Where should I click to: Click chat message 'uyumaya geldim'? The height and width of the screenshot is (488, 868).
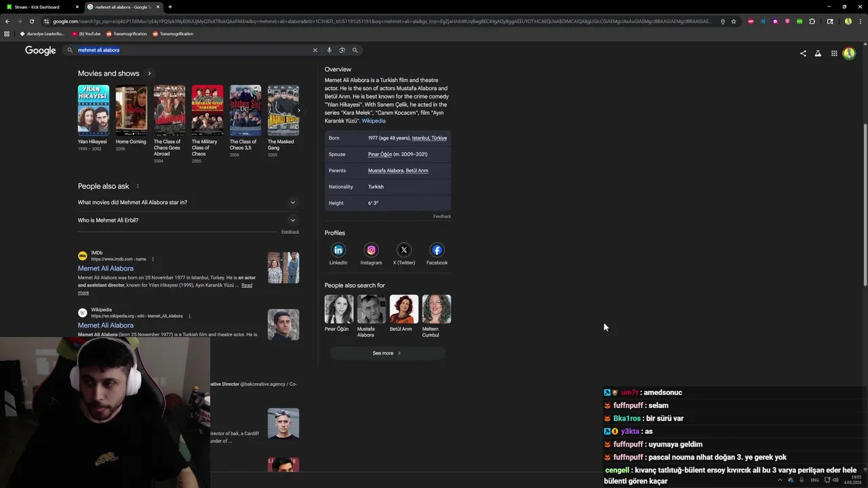click(675, 445)
